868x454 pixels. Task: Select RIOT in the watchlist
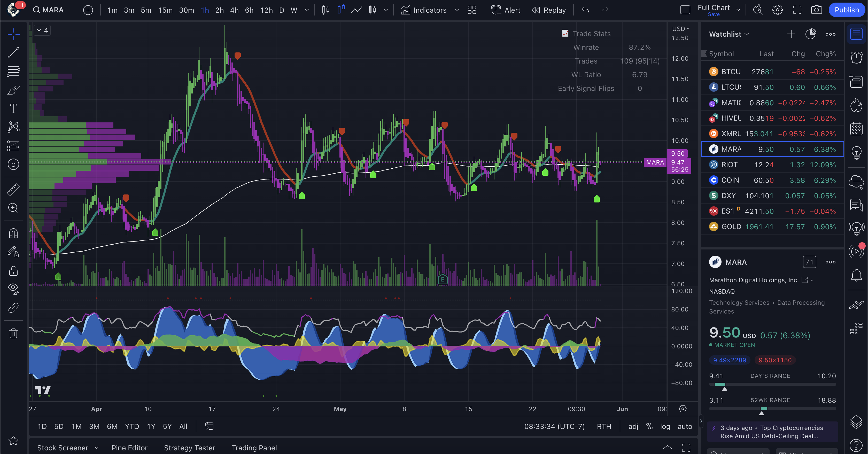pos(772,165)
